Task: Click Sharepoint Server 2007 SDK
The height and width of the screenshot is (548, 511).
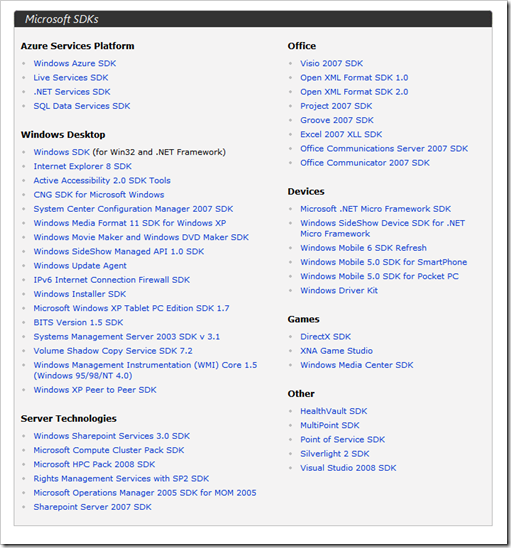Action: click(93, 507)
